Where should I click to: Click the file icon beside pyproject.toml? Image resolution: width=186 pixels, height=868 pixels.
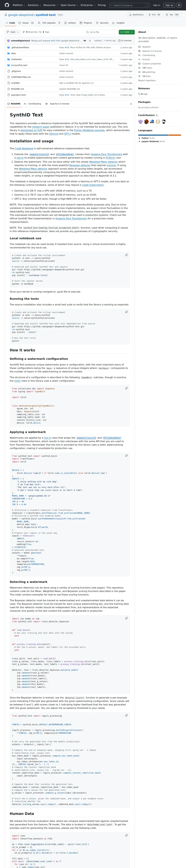click(8, 95)
